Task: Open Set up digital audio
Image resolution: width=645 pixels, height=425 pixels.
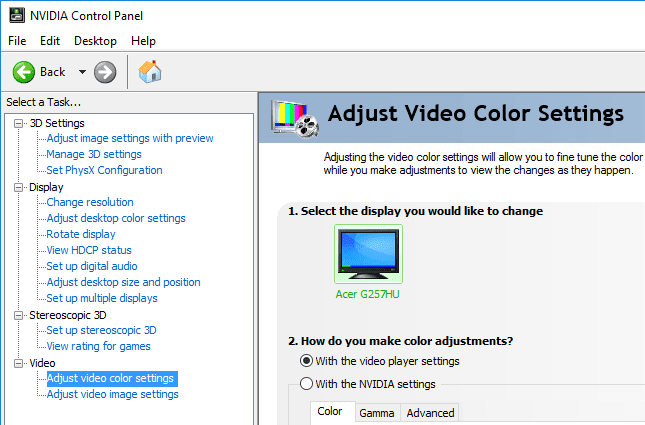Action: [92, 267]
